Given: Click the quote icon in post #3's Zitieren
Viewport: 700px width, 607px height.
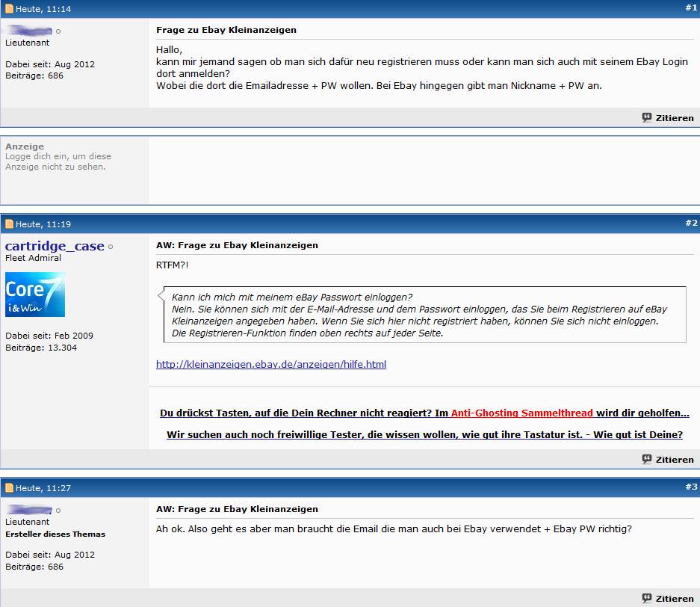Looking at the screenshot, I should click(647, 598).
